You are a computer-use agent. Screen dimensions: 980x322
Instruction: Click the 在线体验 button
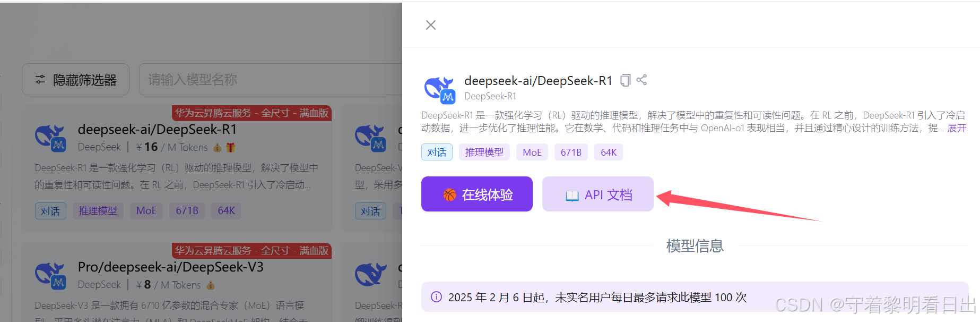click(477, 194)
